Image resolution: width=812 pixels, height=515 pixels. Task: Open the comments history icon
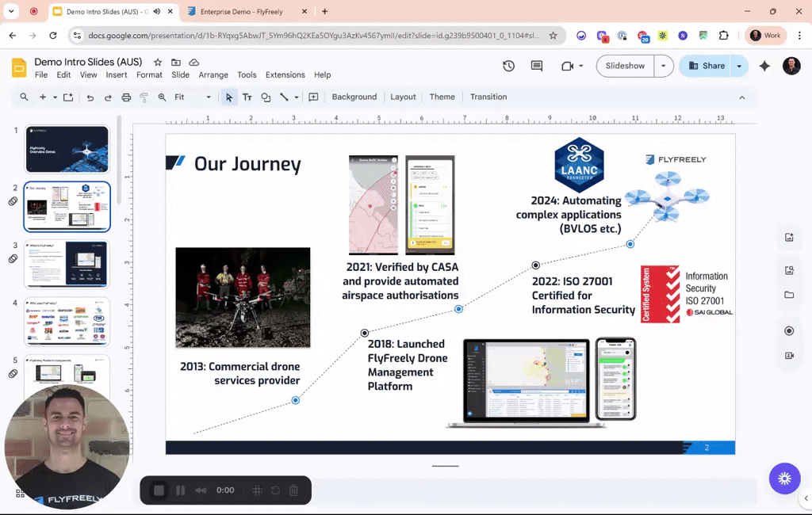tap(537, 66)
